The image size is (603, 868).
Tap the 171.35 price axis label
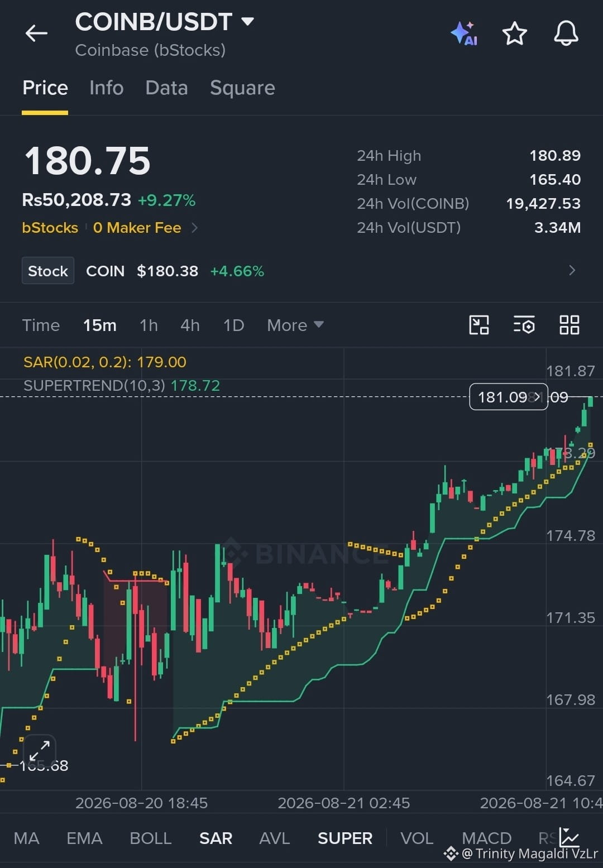point(571,618)
